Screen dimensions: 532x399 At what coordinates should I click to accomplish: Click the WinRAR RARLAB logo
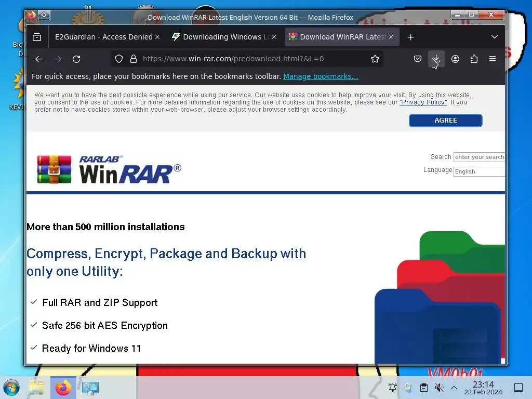(x=109, y=169)
